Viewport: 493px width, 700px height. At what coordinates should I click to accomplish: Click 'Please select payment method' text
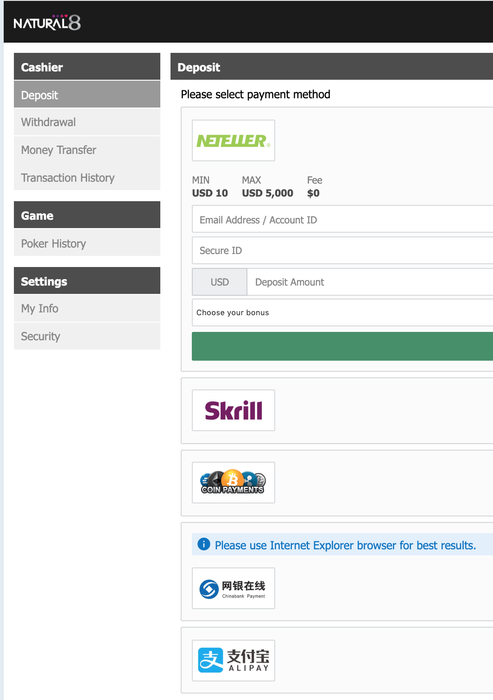(x=255, y=94)
